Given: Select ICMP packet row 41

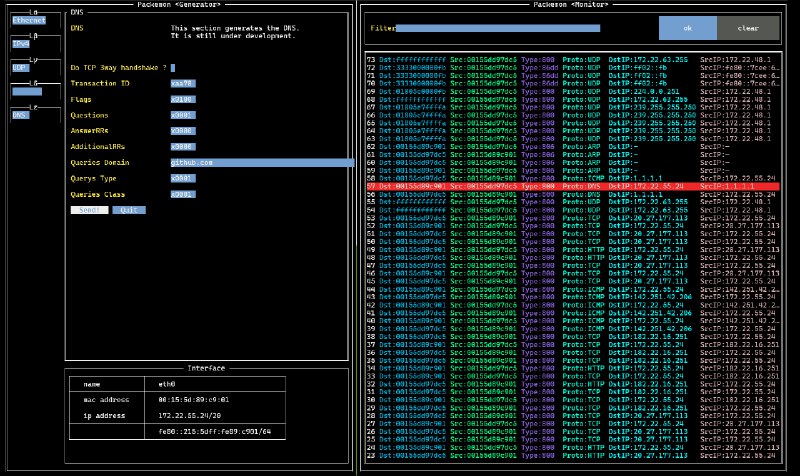Looking at the screenshot, I should click(573, 313).
